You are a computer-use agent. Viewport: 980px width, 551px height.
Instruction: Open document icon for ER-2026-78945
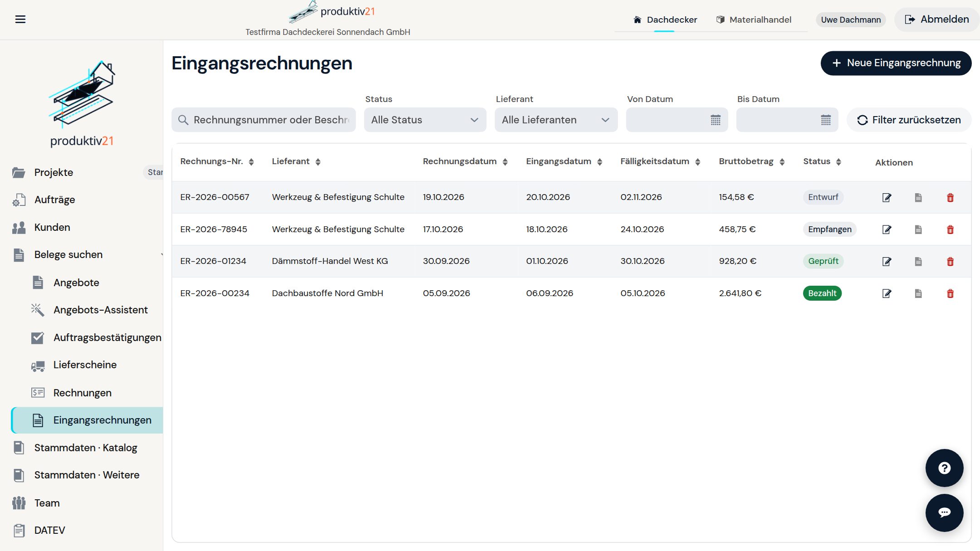click(x=918, y=229)
